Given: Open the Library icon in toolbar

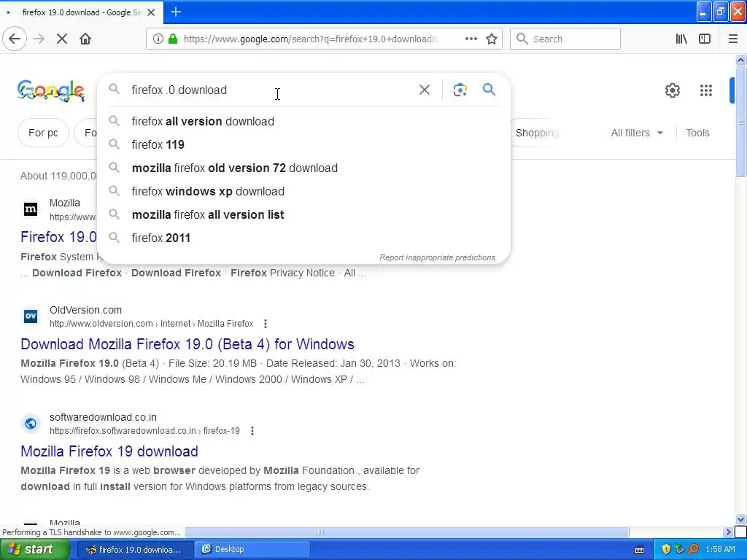Looking at the screenshot, I should point(681,39).
